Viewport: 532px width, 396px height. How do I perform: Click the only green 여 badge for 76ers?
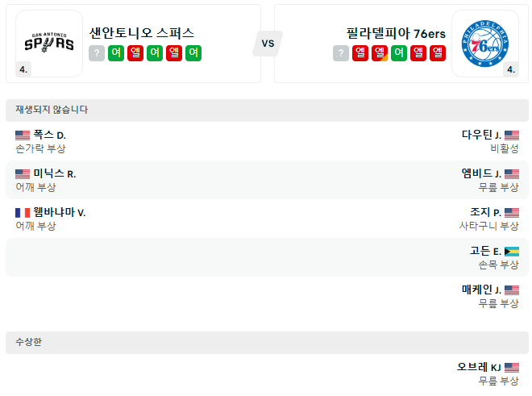(399, 53)
